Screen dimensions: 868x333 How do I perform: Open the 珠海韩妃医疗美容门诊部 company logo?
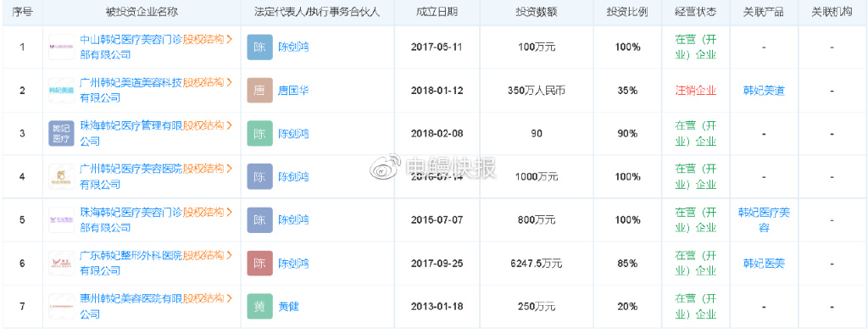tap(61, 219)
